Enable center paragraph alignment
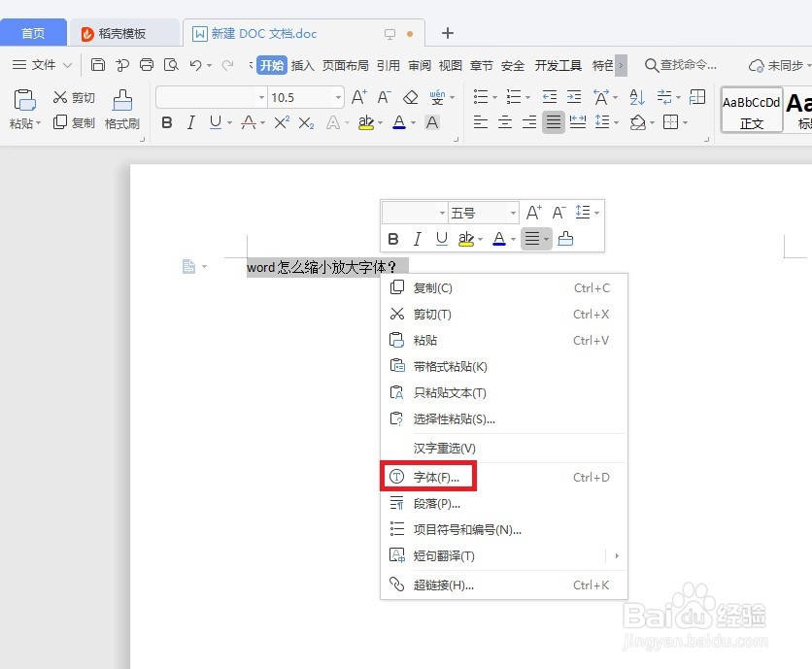812x669 pixels. [x=506, y=123]
